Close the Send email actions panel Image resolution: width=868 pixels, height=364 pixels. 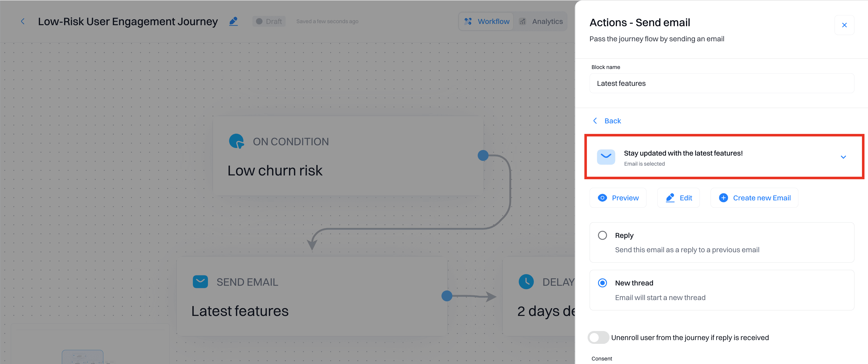(x=844, y=25)
